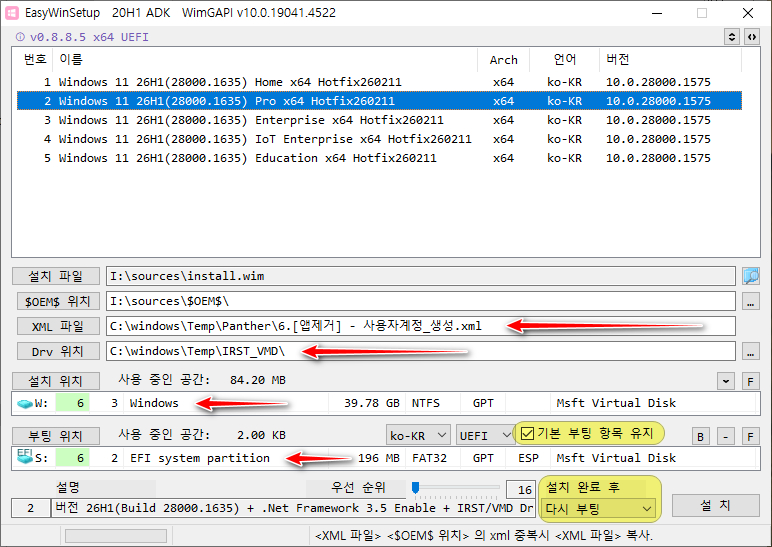Click the F button in install location row
The width and height of the screenshot is (772, 547).
point(750,381)
